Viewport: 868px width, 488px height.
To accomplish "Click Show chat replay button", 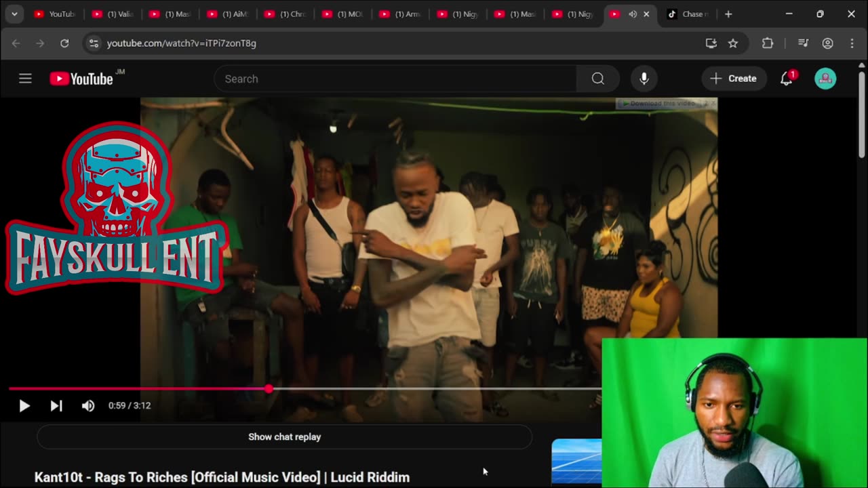I will pos(284,437).
